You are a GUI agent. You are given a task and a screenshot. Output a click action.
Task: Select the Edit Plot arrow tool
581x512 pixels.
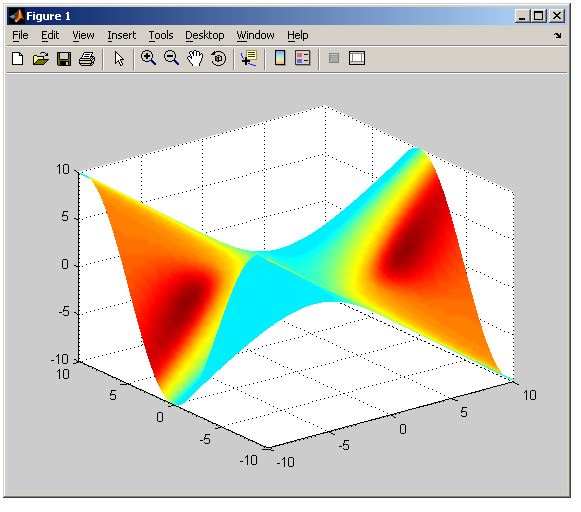(x=119, y=59)
